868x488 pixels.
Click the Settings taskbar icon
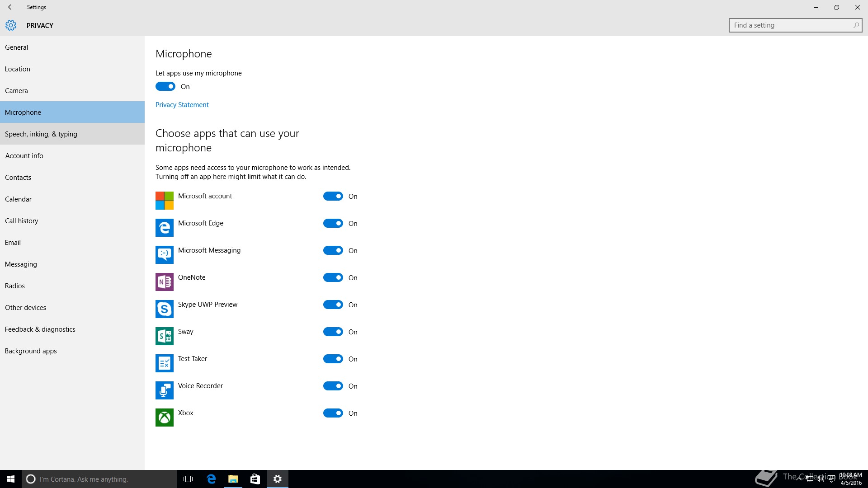click(278, 479)
